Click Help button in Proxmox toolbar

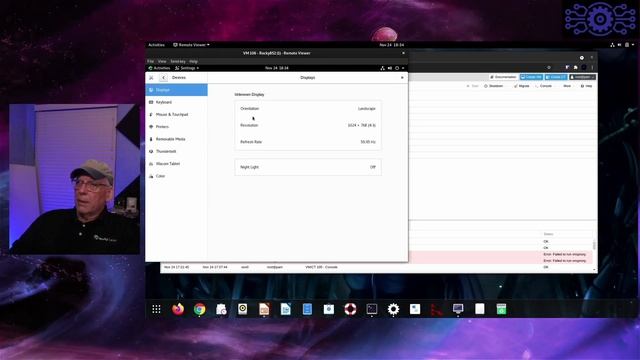(586, 86)
